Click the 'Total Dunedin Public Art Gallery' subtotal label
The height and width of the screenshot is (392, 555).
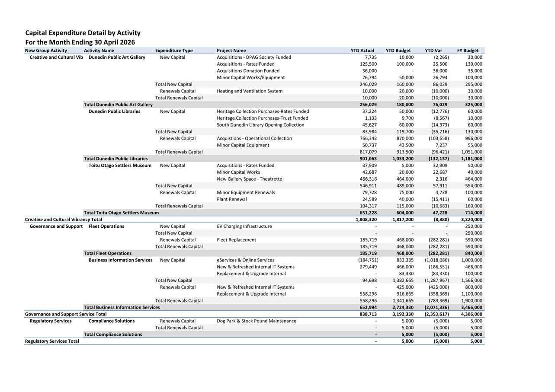pyautogui.click(x=118, y=105)
